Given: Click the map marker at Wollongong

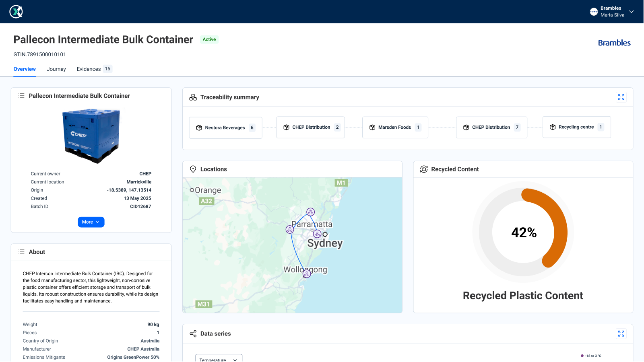Looking at the screenshot, I should point(307,274).
